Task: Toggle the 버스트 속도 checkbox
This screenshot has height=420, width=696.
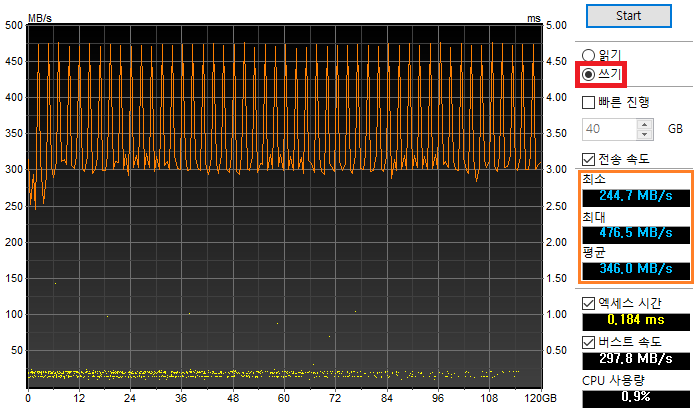Action: tap(588, 342)
